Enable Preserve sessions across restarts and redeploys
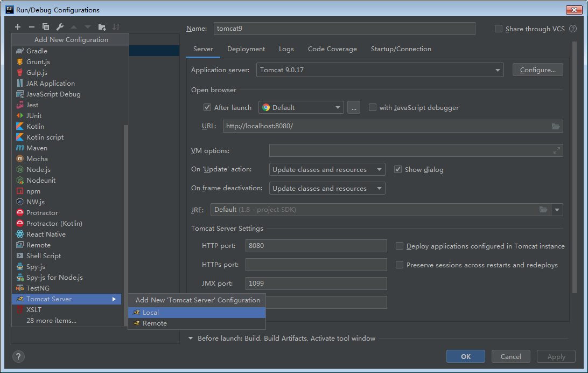 click(x=400, y=265)
